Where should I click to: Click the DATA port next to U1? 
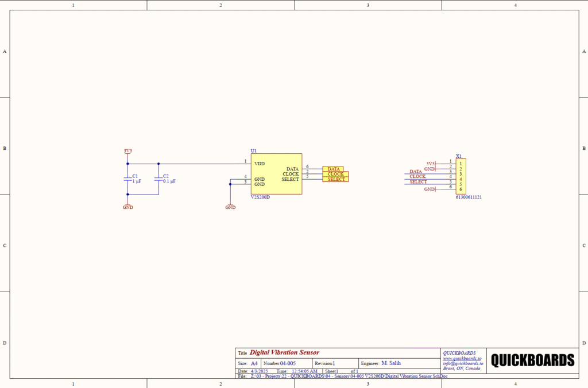point(333,169)
